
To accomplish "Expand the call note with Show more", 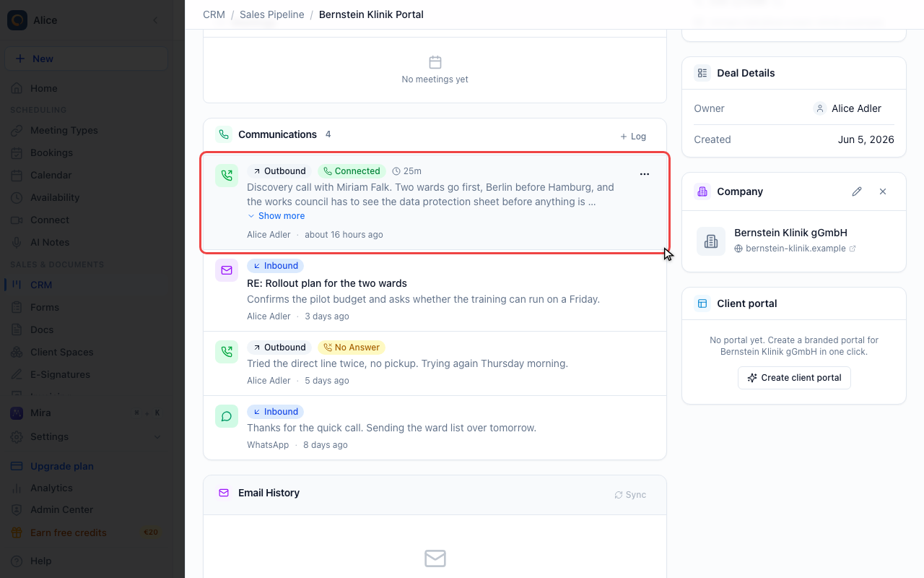I will (x=276, y=216).
